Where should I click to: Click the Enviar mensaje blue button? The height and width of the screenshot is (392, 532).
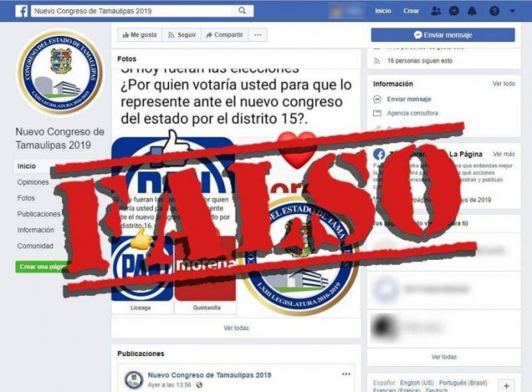pos(443,35)
